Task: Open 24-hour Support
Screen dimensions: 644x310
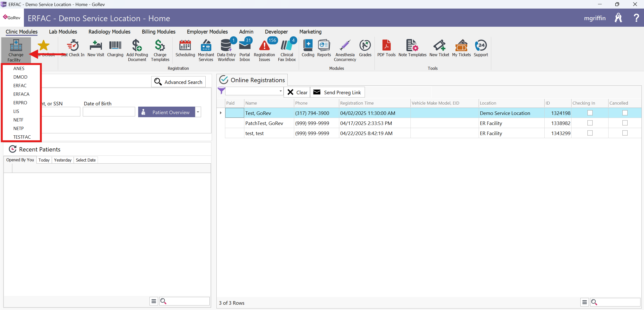Action: pyautogui.click(x=481, y=48)
